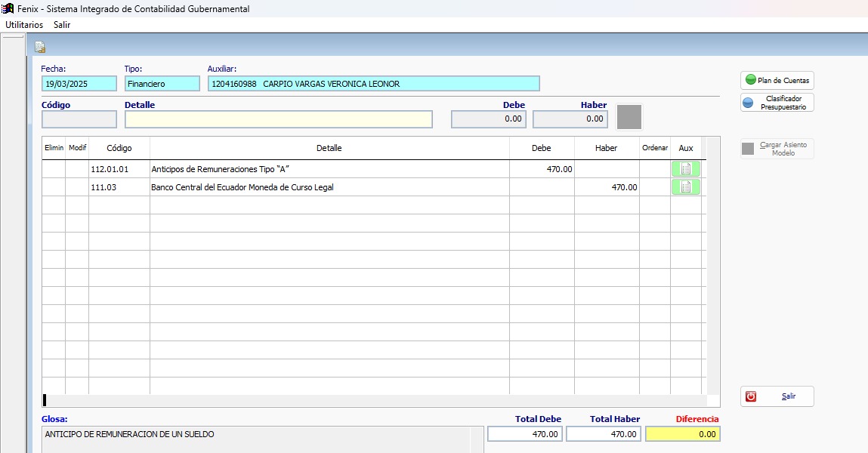868x453 pixels.
Task: Open the Utilitarios menu
Action: point(24,24)
